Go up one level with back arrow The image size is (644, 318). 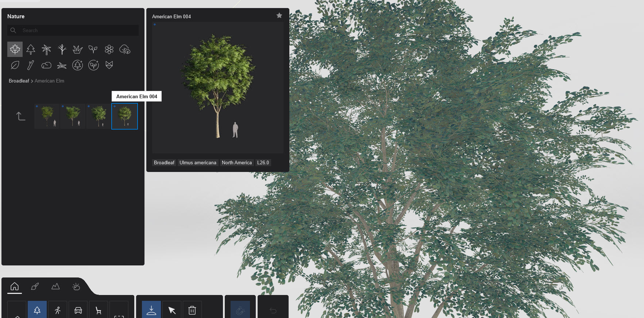[x=21, y=116]
